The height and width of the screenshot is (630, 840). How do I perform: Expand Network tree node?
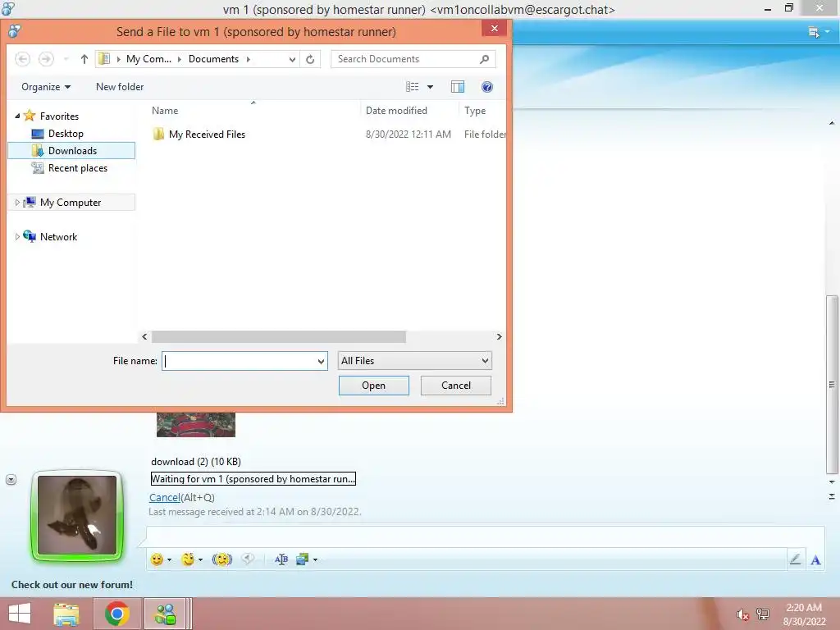pos(17,237)
